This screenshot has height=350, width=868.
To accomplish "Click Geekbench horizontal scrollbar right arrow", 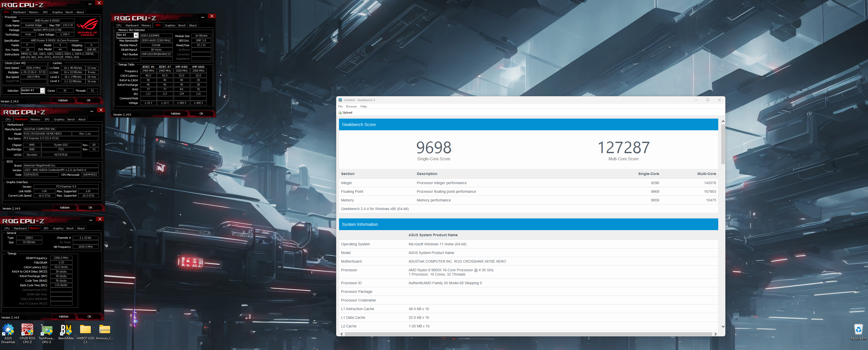I will 715,334.
